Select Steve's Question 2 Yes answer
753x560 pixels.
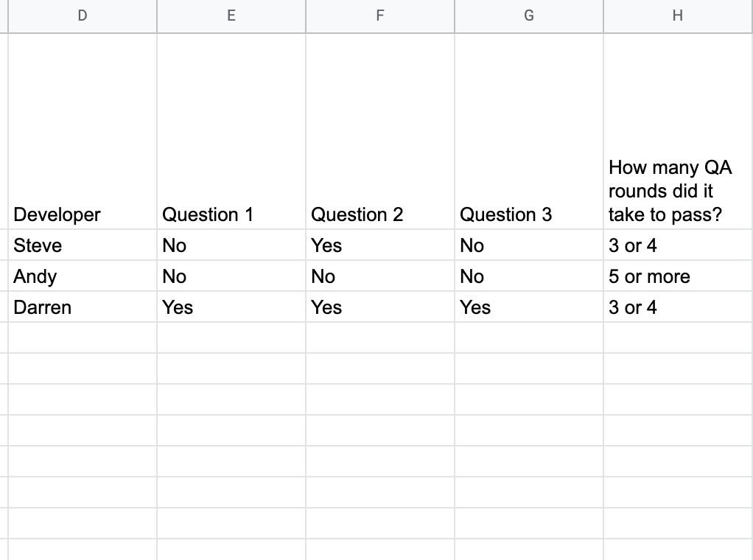(380, 245)
